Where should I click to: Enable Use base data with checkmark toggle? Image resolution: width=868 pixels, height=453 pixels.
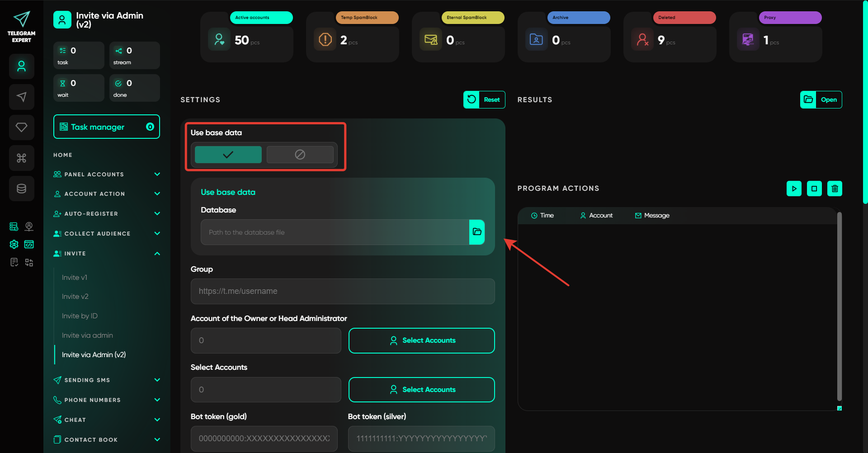click(x=228, y=155)
